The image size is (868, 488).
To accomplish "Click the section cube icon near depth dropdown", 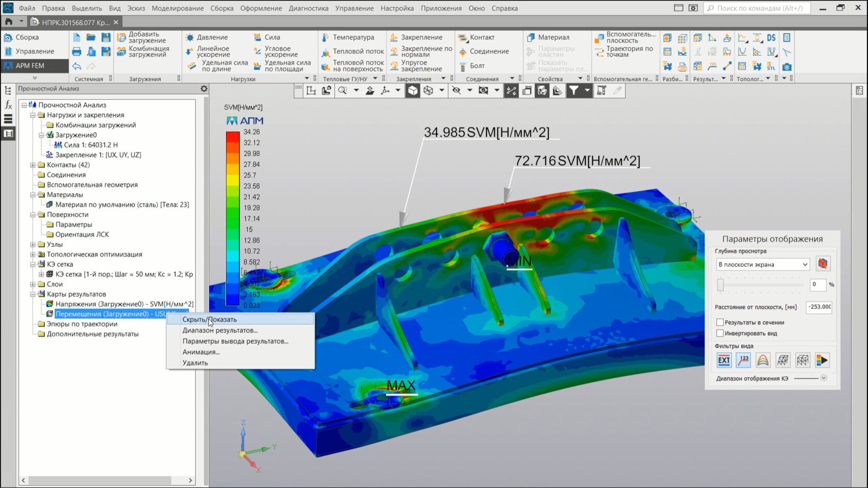I will click(823, 264).
